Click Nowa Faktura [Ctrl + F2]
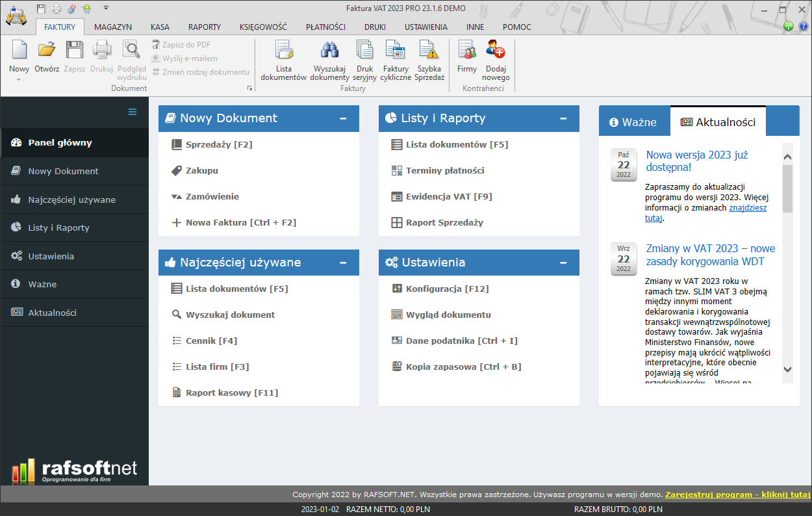The height and width of the screenshot is (516, 812). 234,222
